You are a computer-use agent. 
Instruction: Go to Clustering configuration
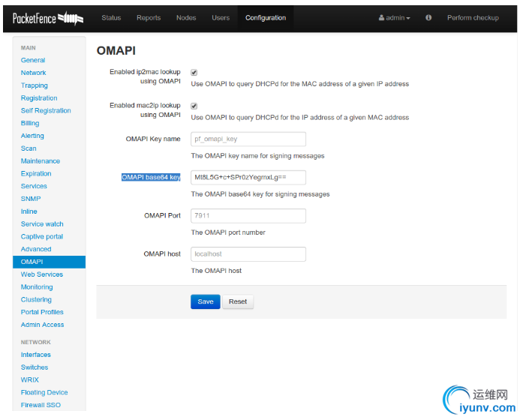click(36, 300)
